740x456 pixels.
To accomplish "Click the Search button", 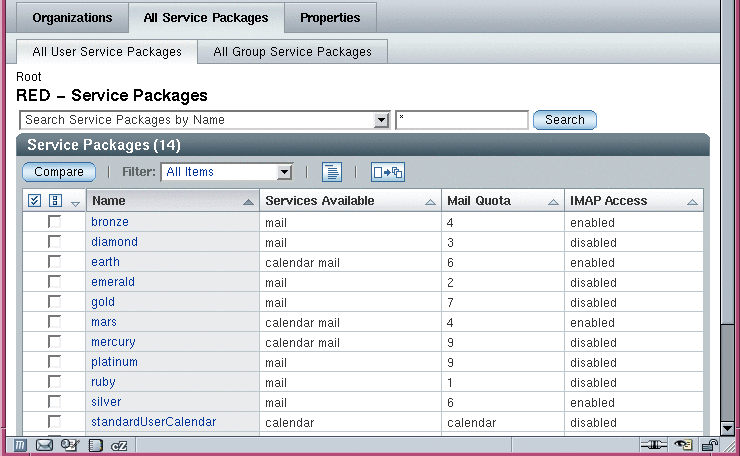I will (x=565, y=120).
